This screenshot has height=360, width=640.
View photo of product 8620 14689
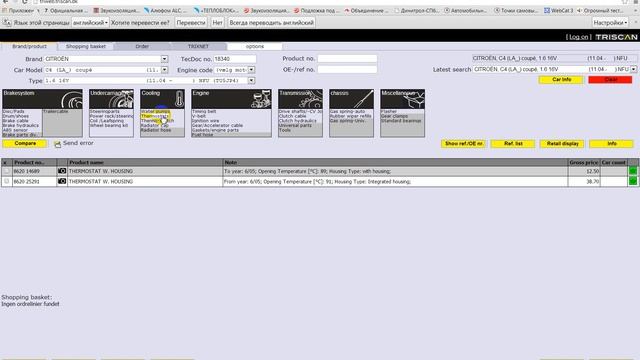click(62, 171)
